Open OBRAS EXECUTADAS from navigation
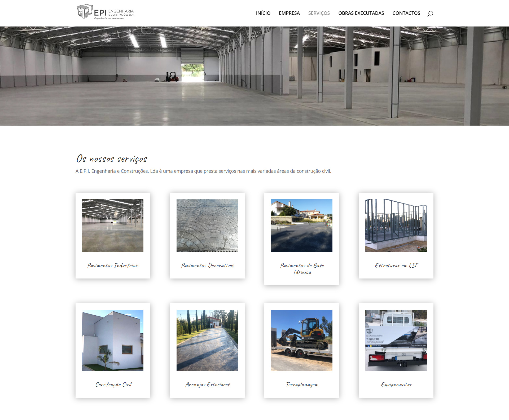The height and width of the screenshot is (420, 509). pos(361,13)
